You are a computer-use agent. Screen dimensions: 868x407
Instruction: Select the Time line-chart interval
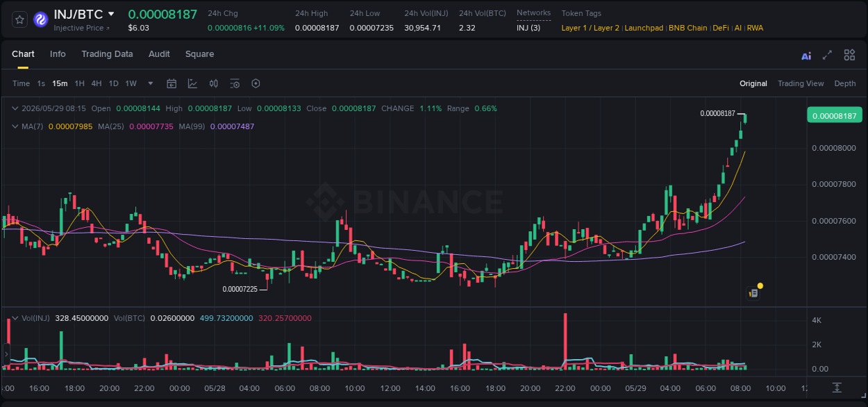pyautogui.click(x=21, y=83)
